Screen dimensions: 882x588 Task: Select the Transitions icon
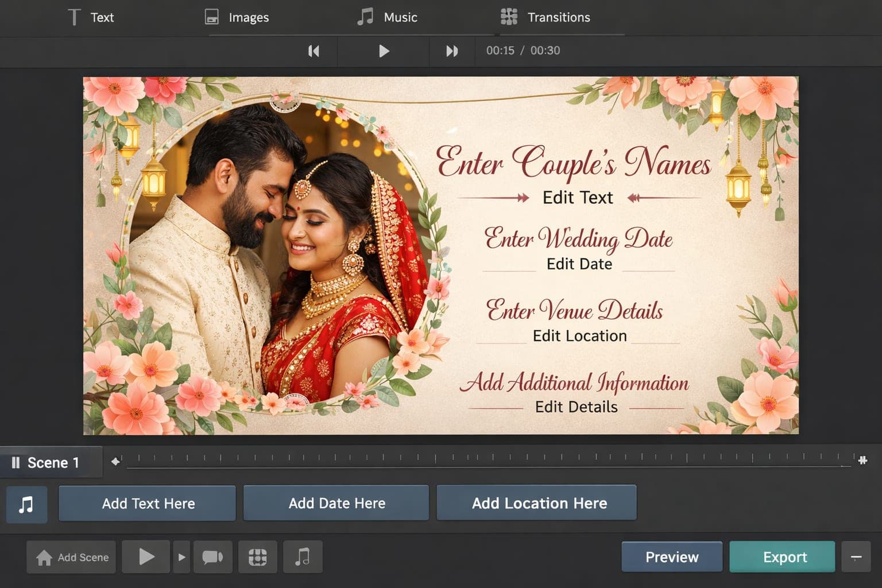pos(509,17)
